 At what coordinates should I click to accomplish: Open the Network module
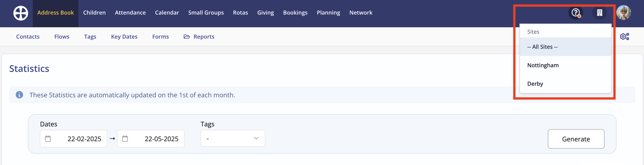pos(361,12)
